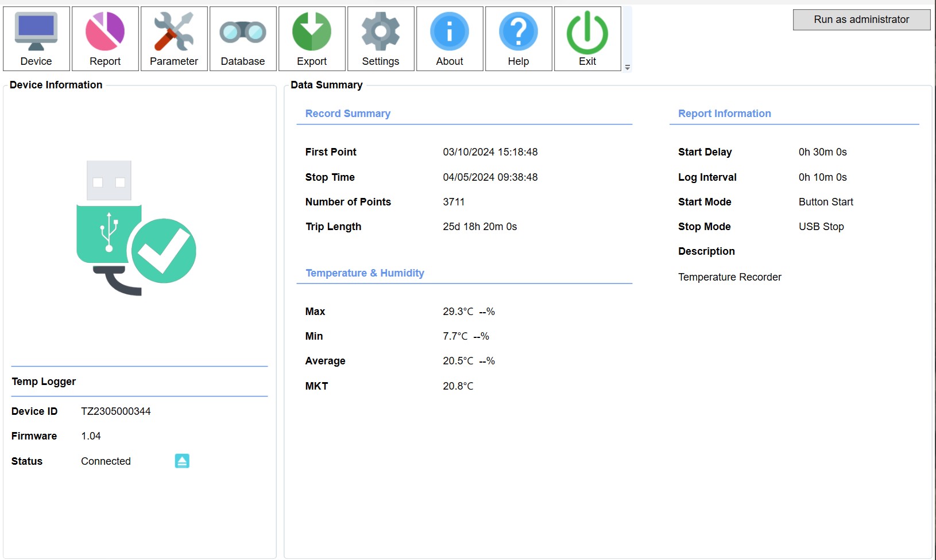The height and width of the screenshot is (560, 936).
Task: Click Run as administrator button
Action: click(861, 20)
